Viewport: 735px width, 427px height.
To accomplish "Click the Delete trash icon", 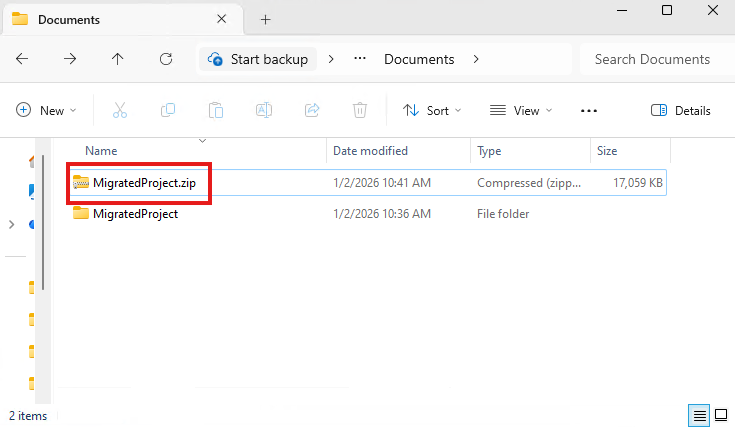I will coord(360,110).
